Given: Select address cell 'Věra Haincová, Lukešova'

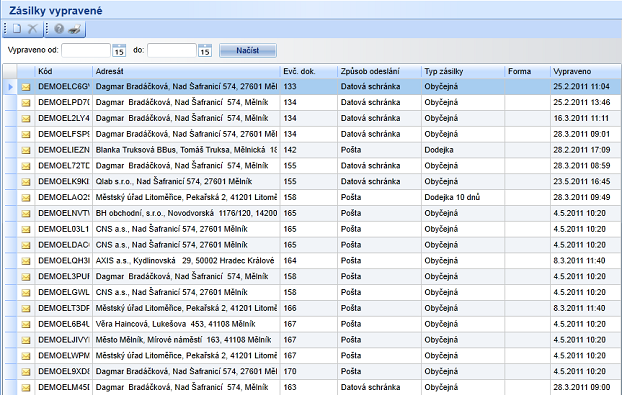Looking at the screenshot, I should pyautogui.click(x=186, y=324).
